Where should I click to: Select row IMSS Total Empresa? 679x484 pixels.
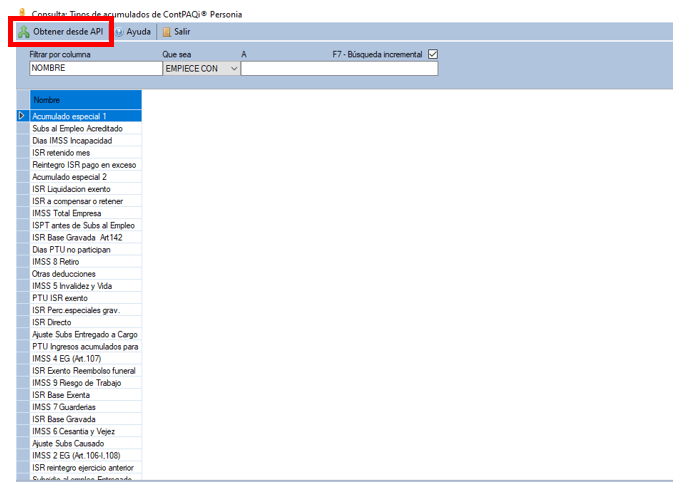(86, 213)
